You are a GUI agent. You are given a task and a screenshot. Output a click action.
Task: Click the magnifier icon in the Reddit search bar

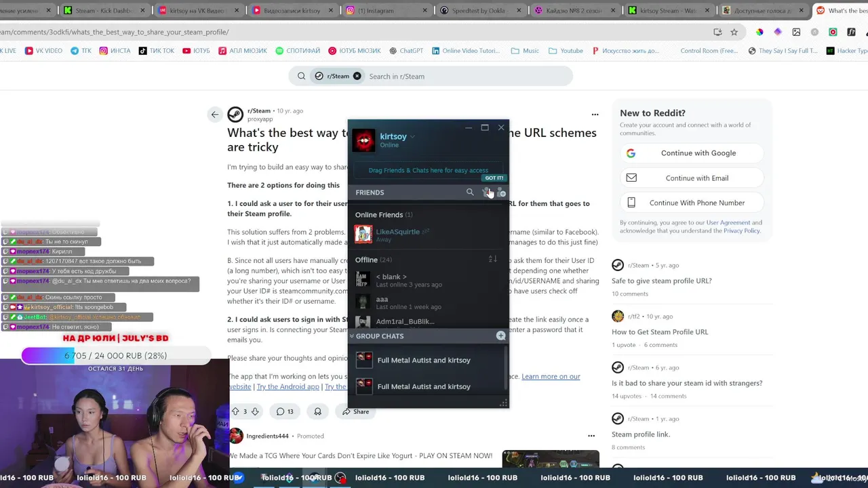coord(301,76)
